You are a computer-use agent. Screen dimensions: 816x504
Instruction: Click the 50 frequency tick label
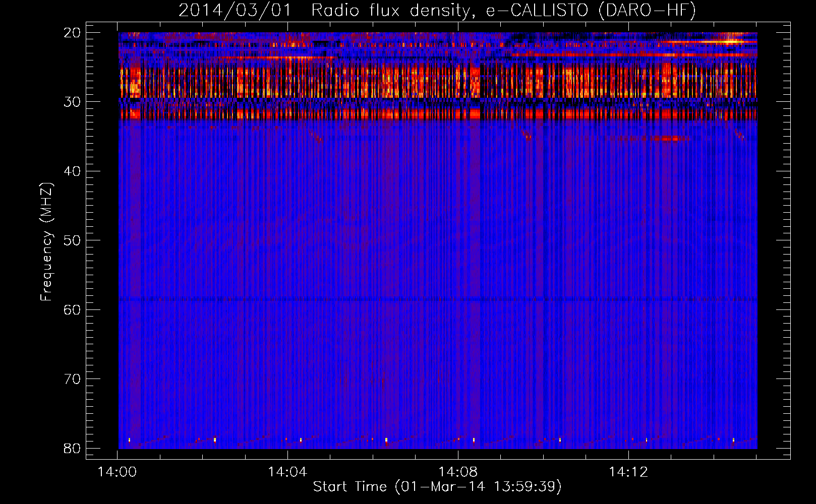point(72,240)
